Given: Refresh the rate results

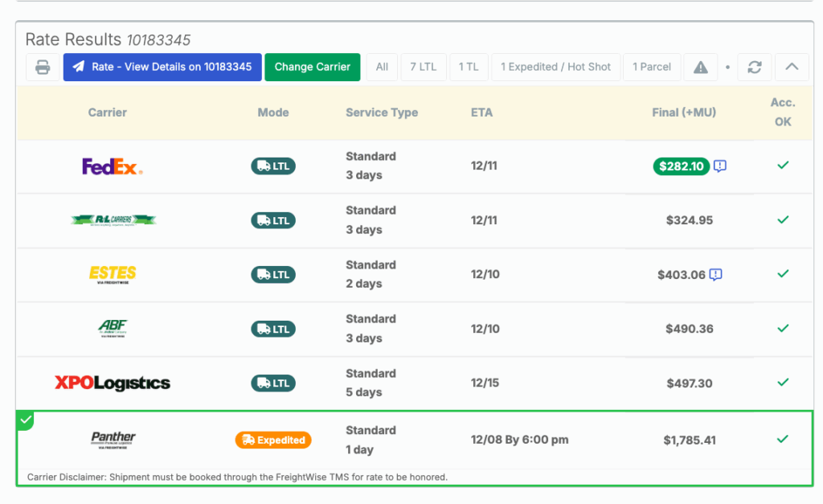Looking at the screenshot, I should (x=754, y=68).
